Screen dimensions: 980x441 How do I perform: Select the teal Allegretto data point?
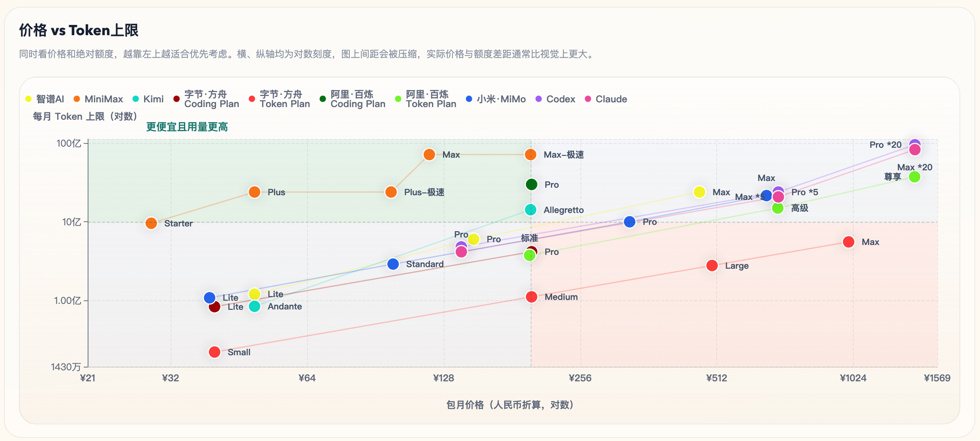[x=531, y=210]
